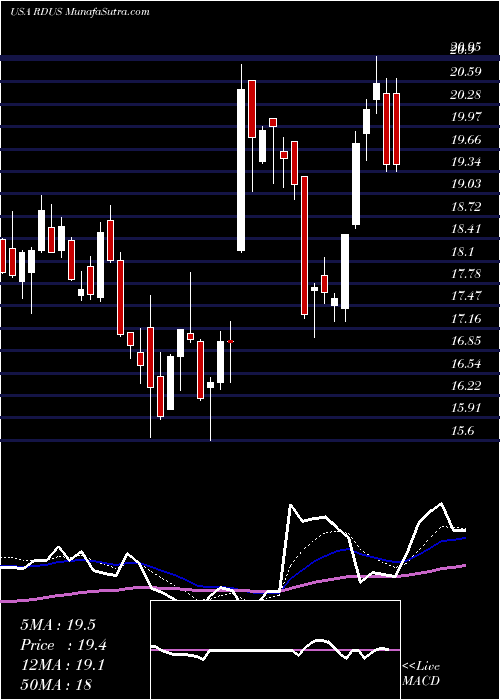The width and height of the screenshot is (500, 700).
Task: Click the 18.72 price axis label
Action: 466,207
